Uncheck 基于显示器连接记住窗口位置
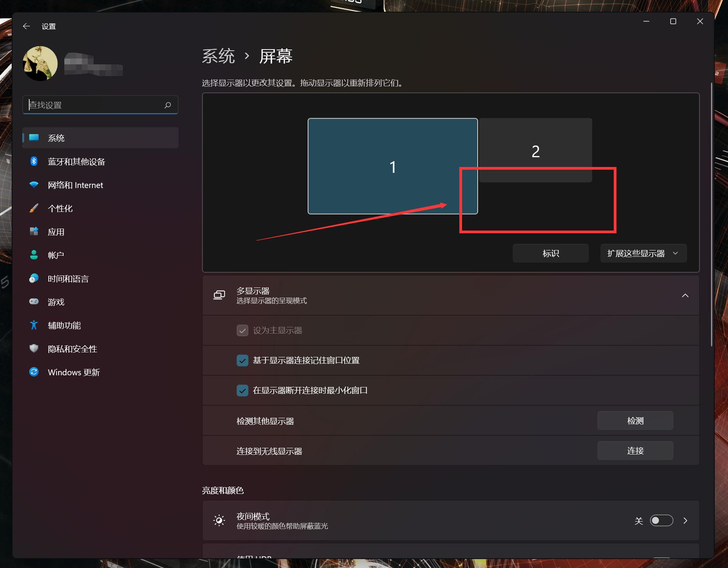 (243, 360)
